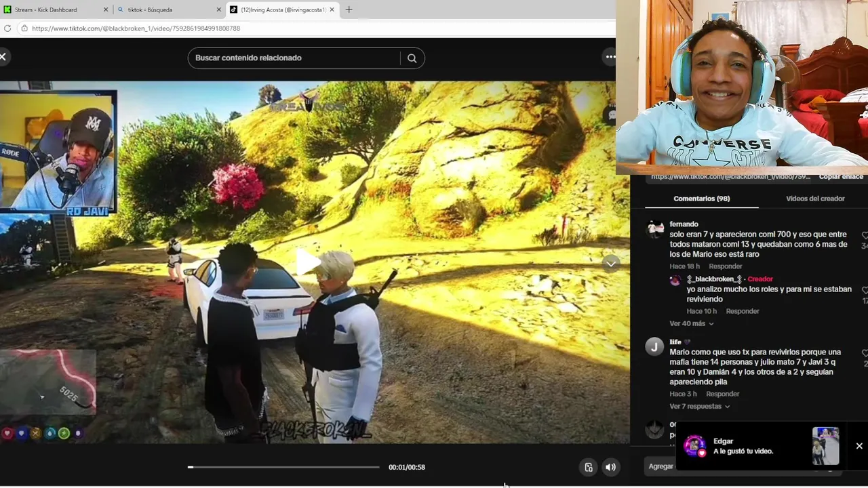The width and height of the screenshot is (868, 488).
Task: Switch to Videos del creador tab
Action: pos(815,199)
